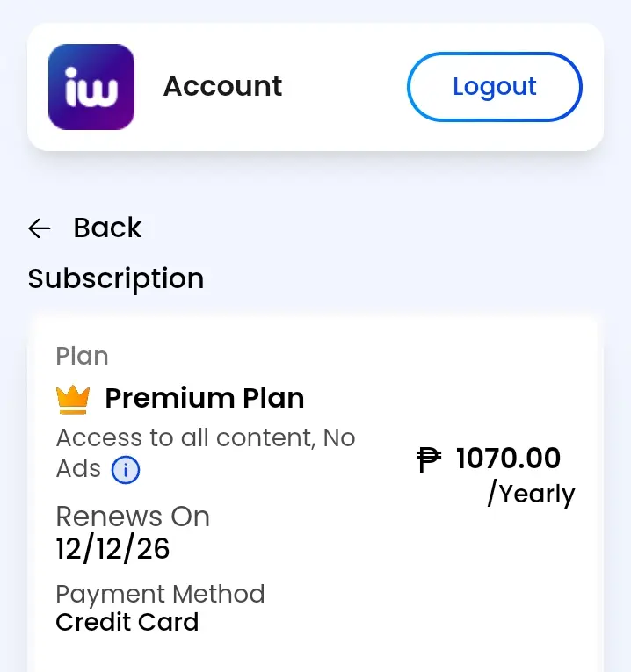This screenshot has height=672, width=631.
Task: Click the Account header title
Action: [222, 87]
